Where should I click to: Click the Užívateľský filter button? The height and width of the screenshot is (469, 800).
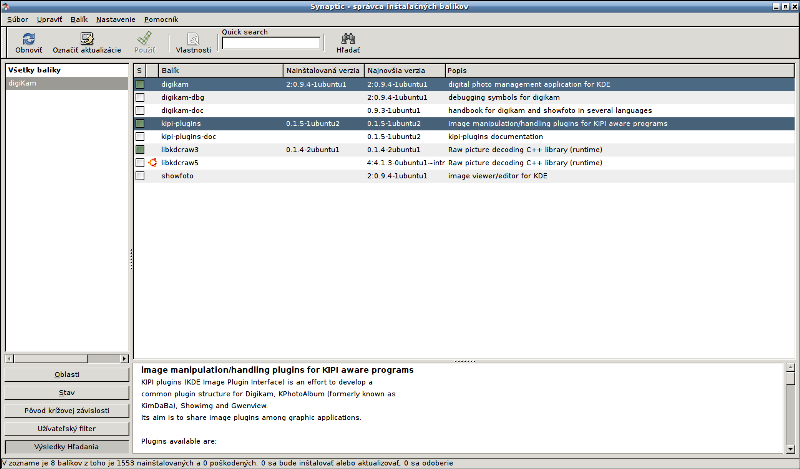click(x=67, y=429)
